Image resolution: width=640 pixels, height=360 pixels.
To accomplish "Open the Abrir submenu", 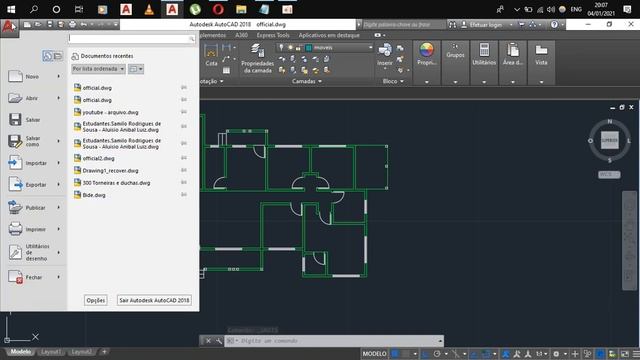I will pyautogui.click(x=34, y=98).
